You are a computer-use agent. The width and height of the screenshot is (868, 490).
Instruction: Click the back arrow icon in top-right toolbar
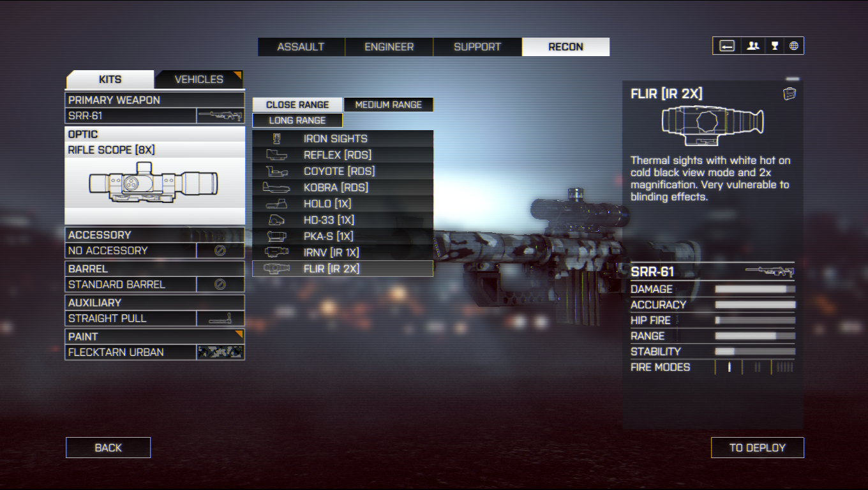(727, 46)
